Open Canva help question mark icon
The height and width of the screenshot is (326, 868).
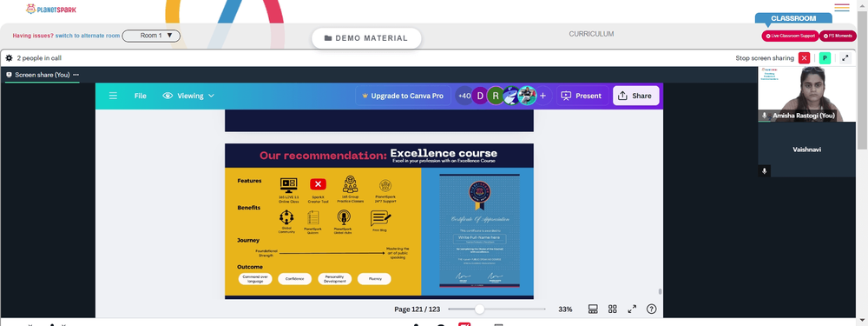click(652, 309)
